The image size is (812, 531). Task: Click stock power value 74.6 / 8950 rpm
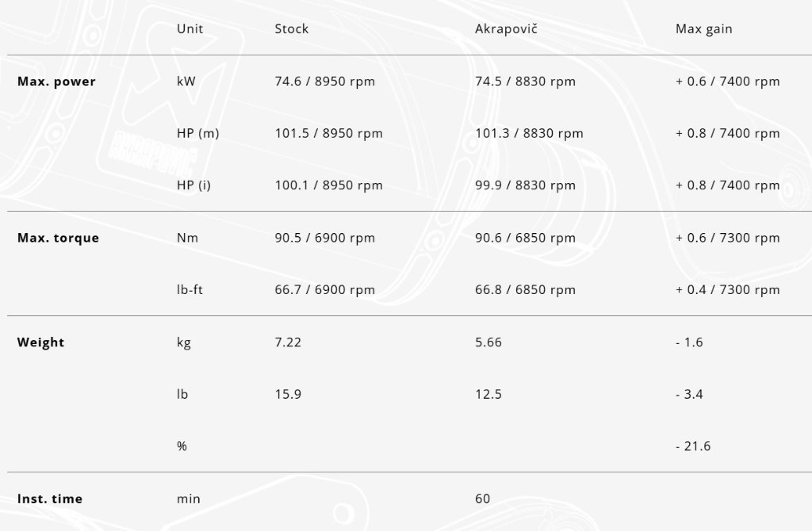(325, 82)
